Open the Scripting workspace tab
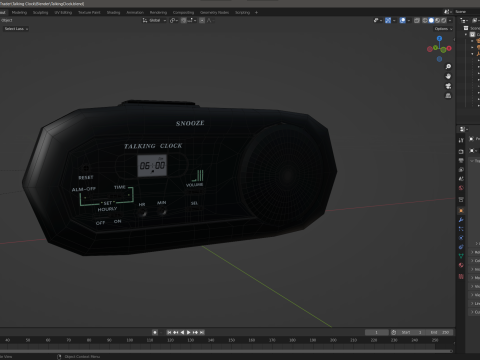The width and height of the screenshot is (480, 360). pyautogui.click(x=242, y=12)
